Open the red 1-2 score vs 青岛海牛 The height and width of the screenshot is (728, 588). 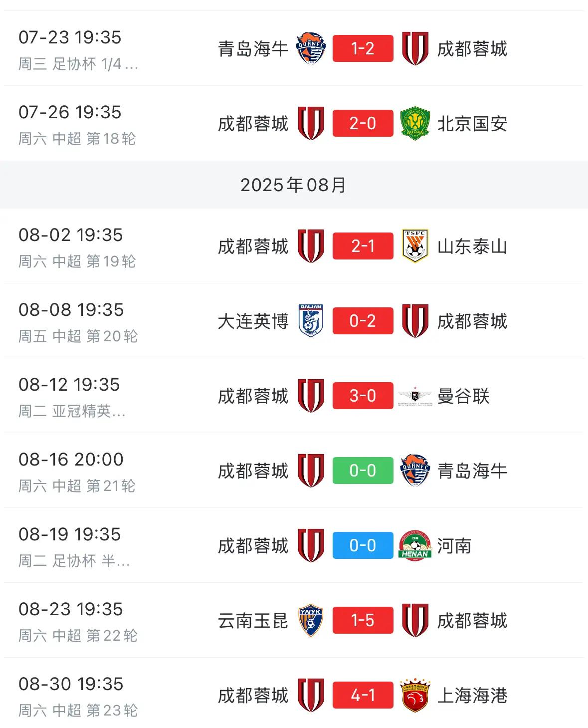click(363, 48)
